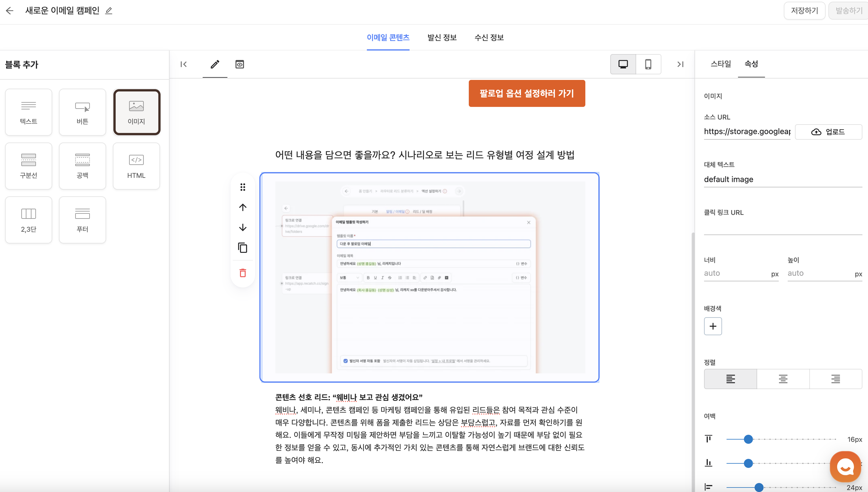Add a 구분선 divider block

pyautogui.click(x=28, y=166)
